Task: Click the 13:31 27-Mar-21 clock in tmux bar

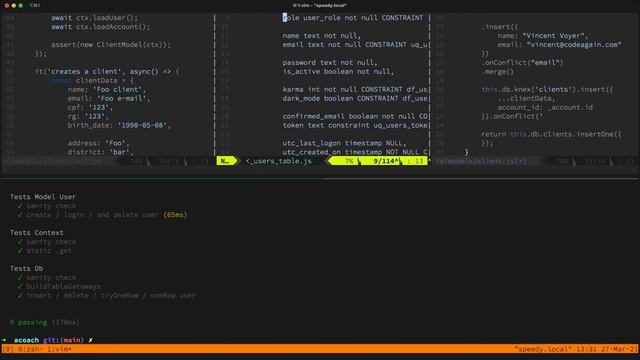Action: point(606,349)
